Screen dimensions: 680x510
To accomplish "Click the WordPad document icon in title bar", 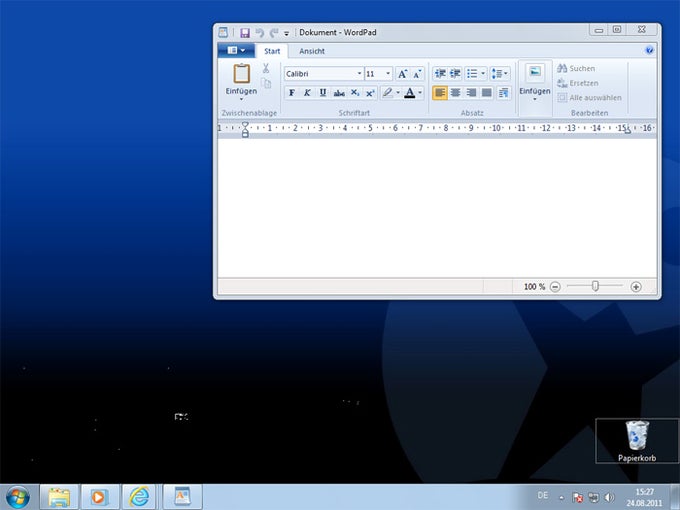I will [223, 33].
